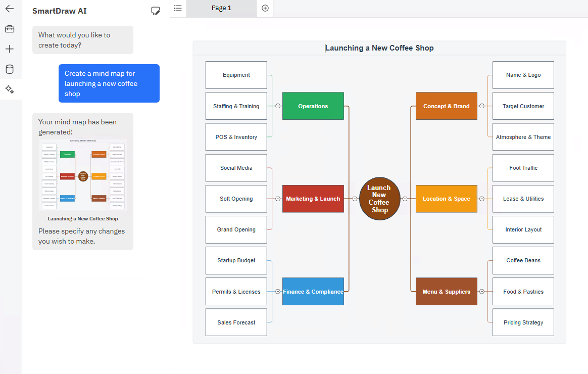Open the generated mind map thumbnail in chat

coord(83,175)
